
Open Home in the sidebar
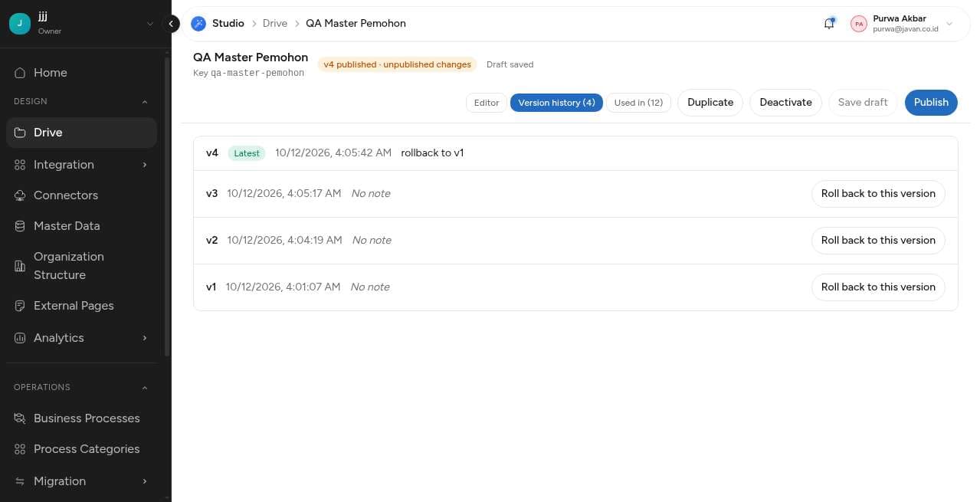point(81,73)
